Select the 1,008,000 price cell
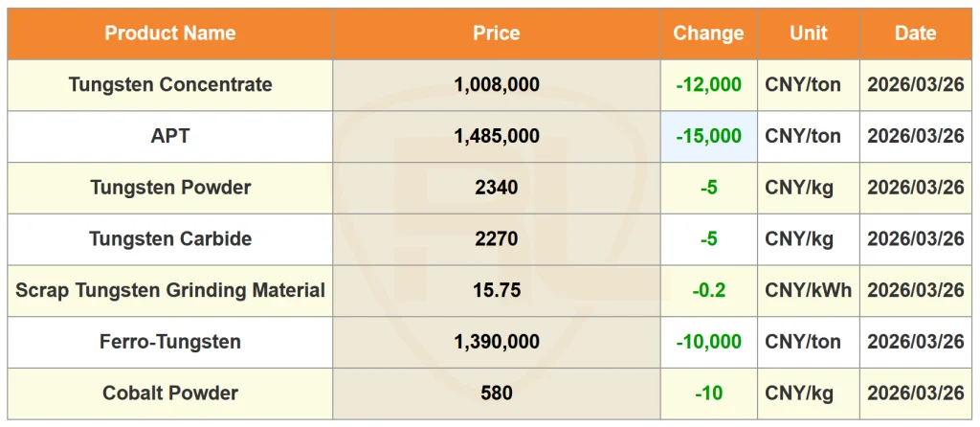The width and height of the screenshot is (980, 427). (x=497, y=85)
